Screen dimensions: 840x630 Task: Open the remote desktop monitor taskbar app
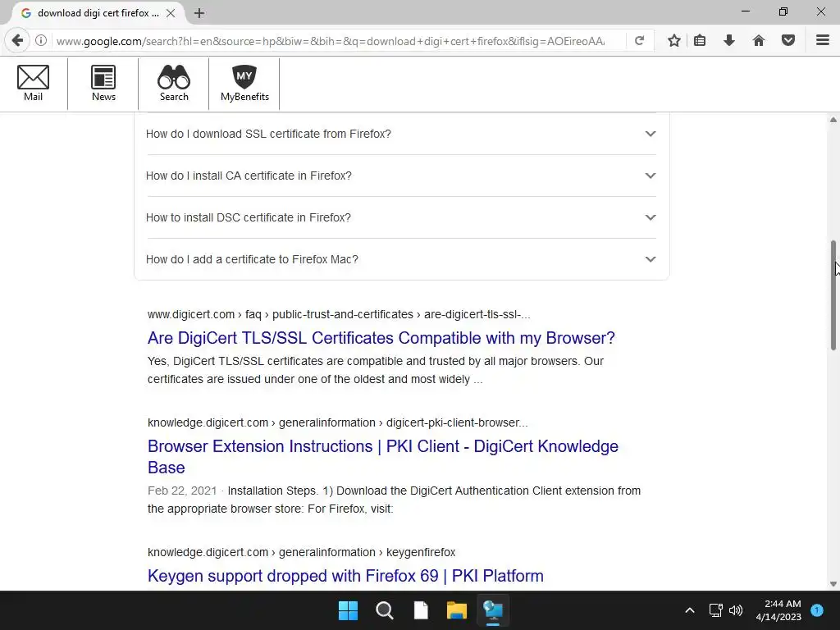(x=493, y=610)
